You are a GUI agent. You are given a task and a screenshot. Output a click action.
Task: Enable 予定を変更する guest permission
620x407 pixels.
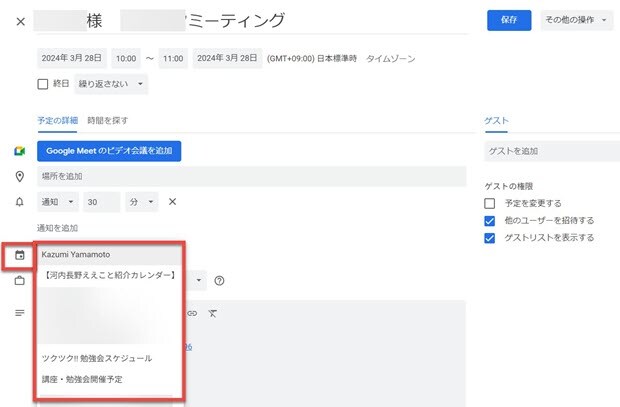tap(489, 203)
